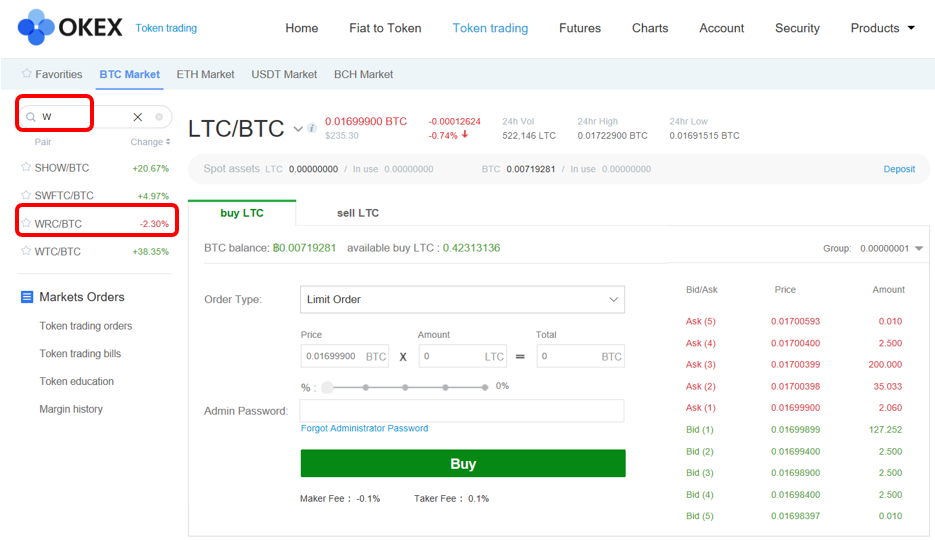935x540 pixels.
Task: Switch to BCH Market tab
Action: tap(363, 75)
